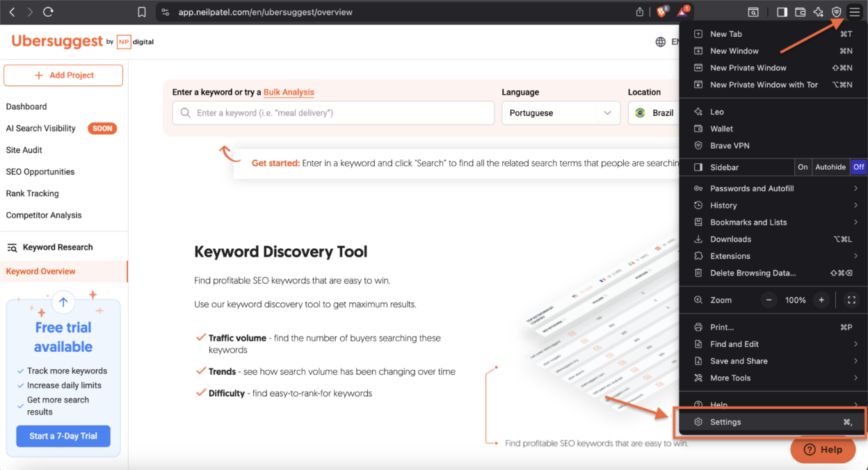This screenshot has width=868, height=470.
Task: Click the browser back arrow
Action: (x=12, y=12)
